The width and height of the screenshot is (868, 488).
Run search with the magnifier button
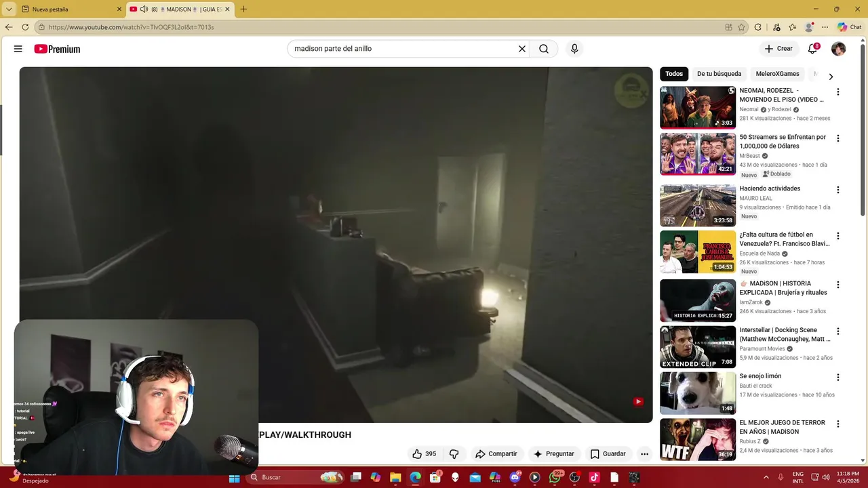[544, 49]
